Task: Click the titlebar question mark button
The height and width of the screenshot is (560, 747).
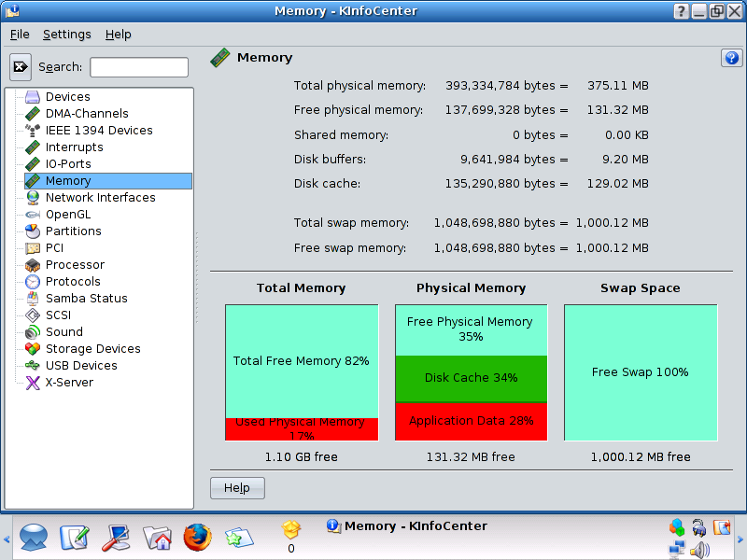Action: [x=682, y=11]
